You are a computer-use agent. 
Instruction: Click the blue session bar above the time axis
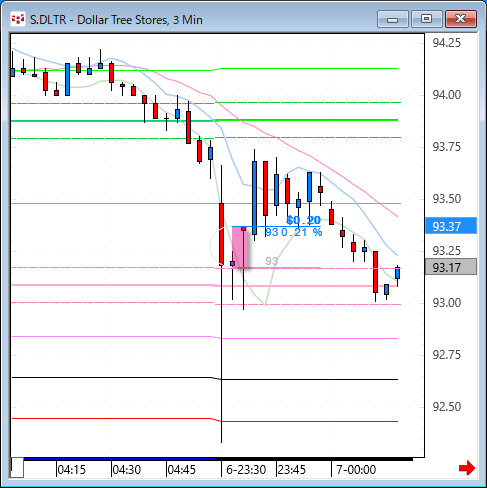coord(119,459)
